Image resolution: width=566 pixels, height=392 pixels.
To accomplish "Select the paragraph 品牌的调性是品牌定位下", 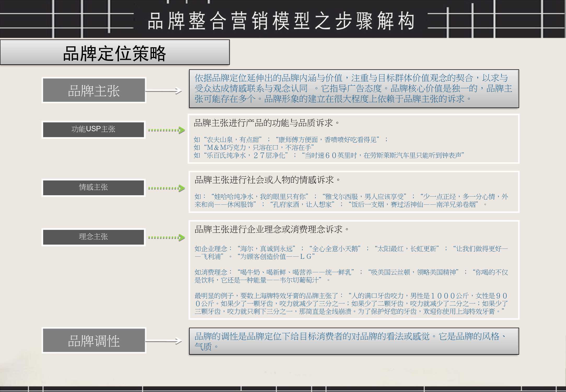I will point(351,341).
